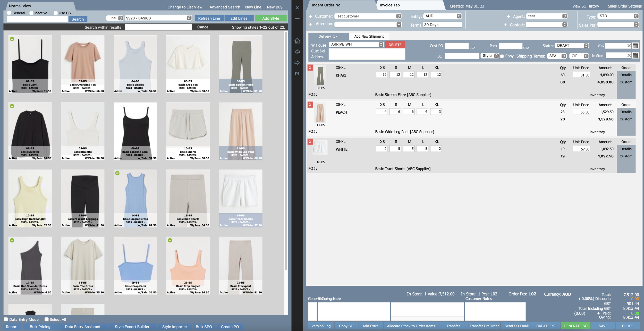Enable the Data Entry Mode checkbox
The width and height of the screenshot is (644, 331).
(6, 319)
